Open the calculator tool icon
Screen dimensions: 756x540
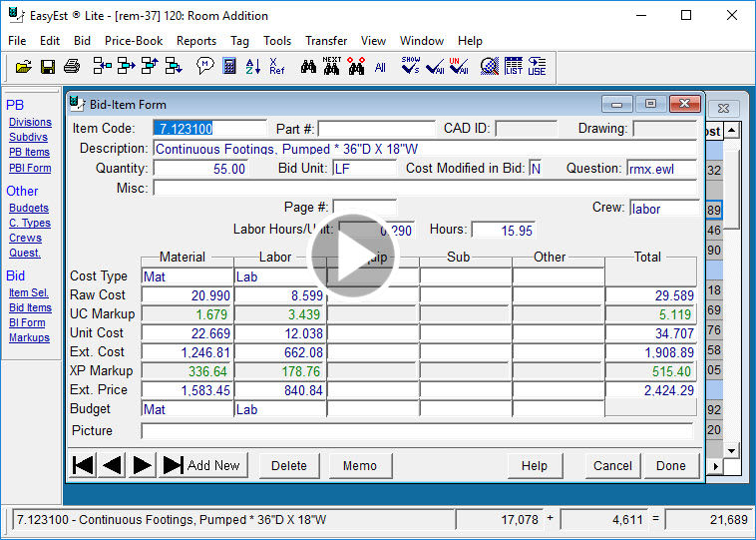pos(229,67)
